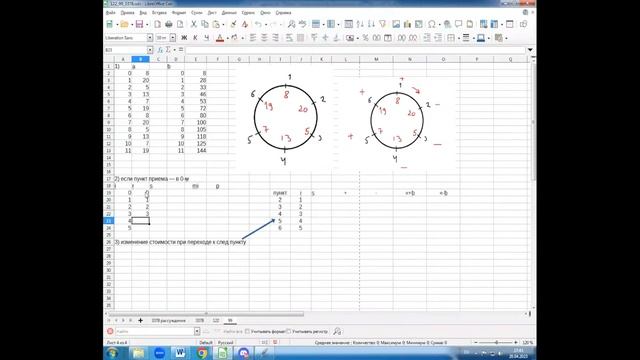
Task: Enable the Учитывать формат checkbox
Action: click(x=247, y=331)
